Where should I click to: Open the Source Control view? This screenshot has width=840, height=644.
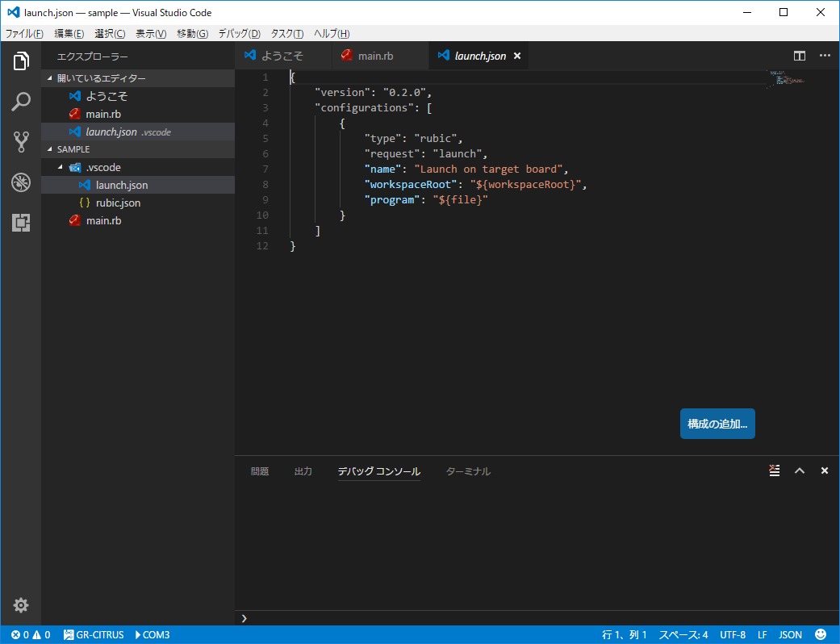(21, 142)
